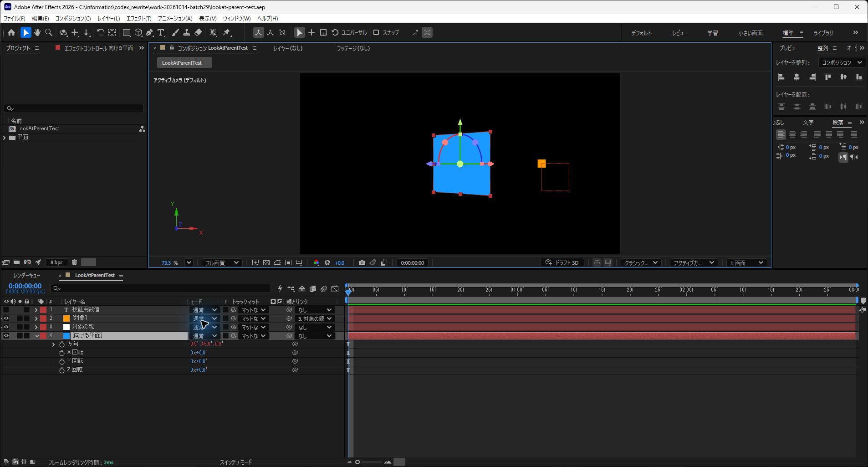Screen dimensions: 868x467
Task: Toggle visibility of 向ける平面 layer
Action: point(6,335)
